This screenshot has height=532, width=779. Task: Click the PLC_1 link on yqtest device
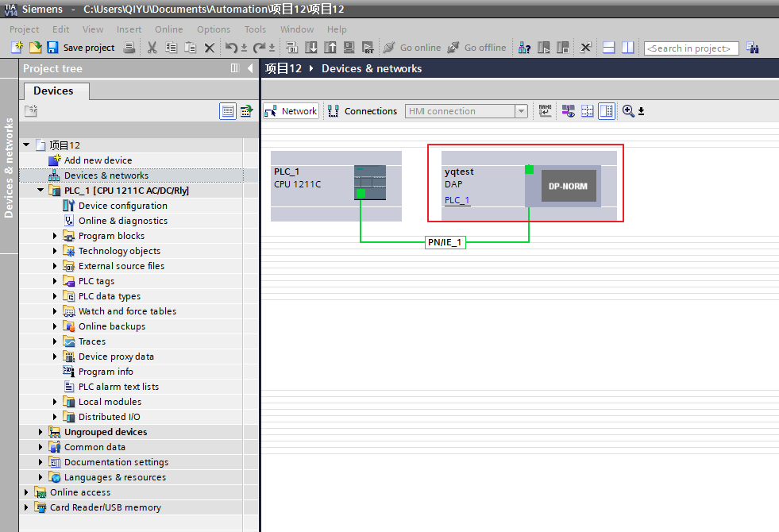coord(457,200)
